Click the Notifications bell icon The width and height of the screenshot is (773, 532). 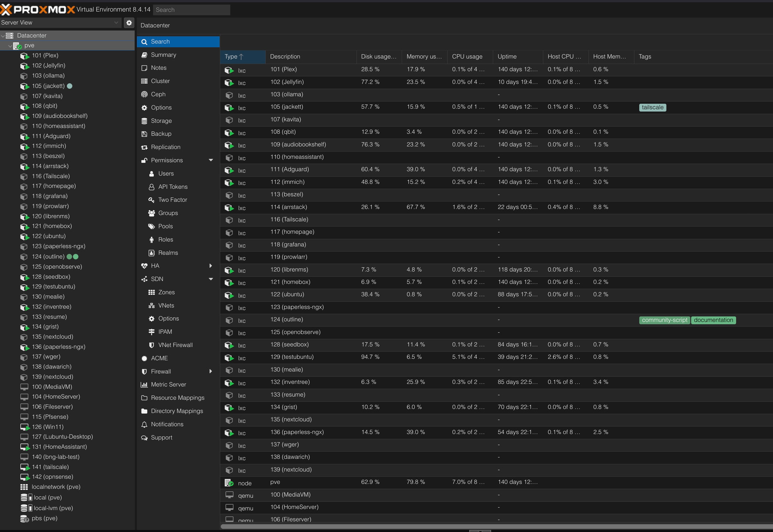pyautogui.click(x=144, y=425)
